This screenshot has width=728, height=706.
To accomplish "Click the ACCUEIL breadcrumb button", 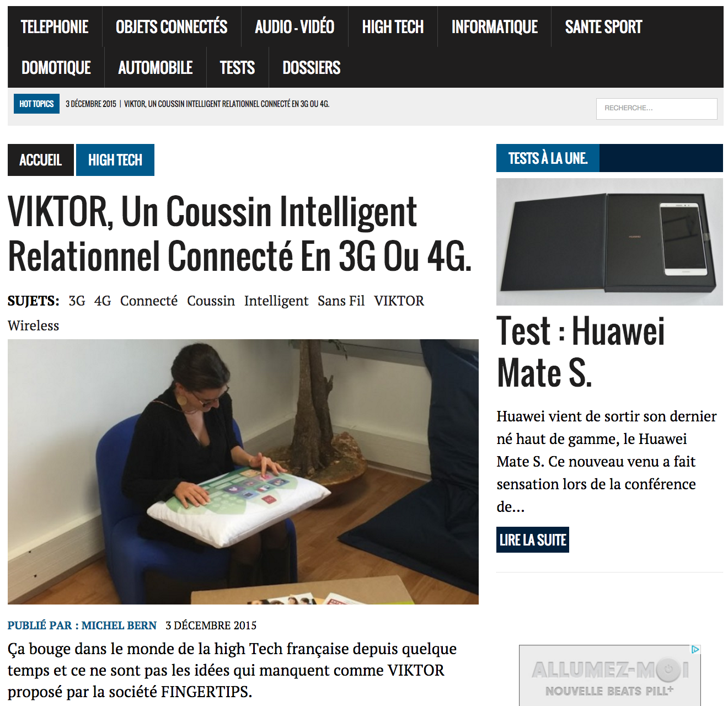I will 40,160.
